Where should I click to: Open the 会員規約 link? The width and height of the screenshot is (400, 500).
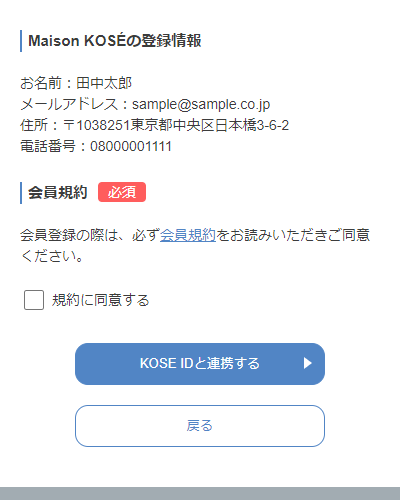pyautogui.click(x=188, y=235)
